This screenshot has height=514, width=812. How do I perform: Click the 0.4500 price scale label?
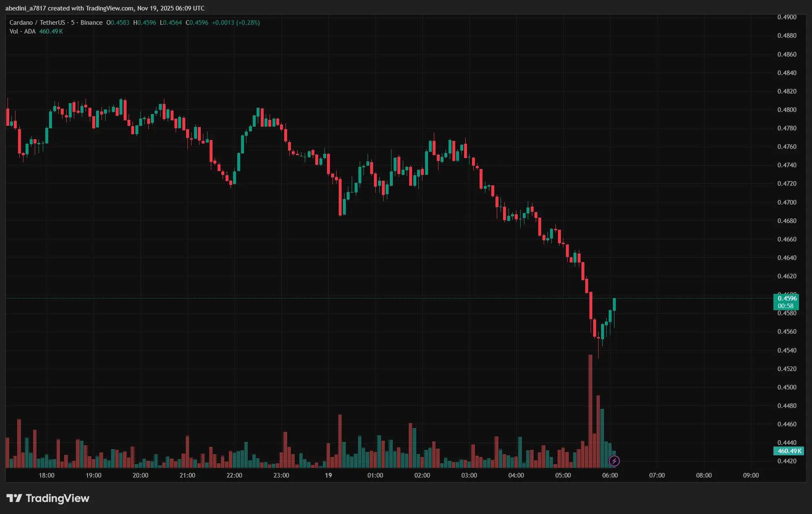click(787, 387)
